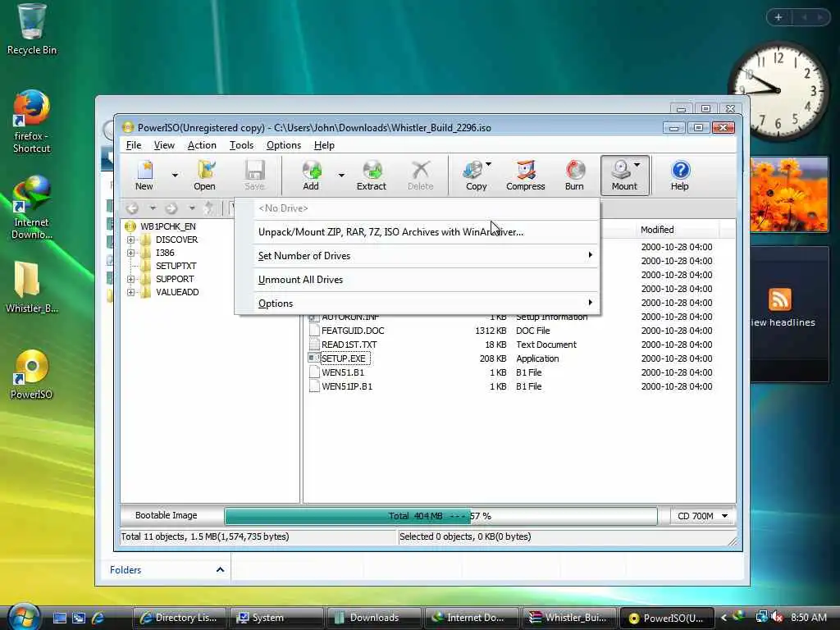
Task: Click the Burn toolbar icon
Action: (574, 176)
